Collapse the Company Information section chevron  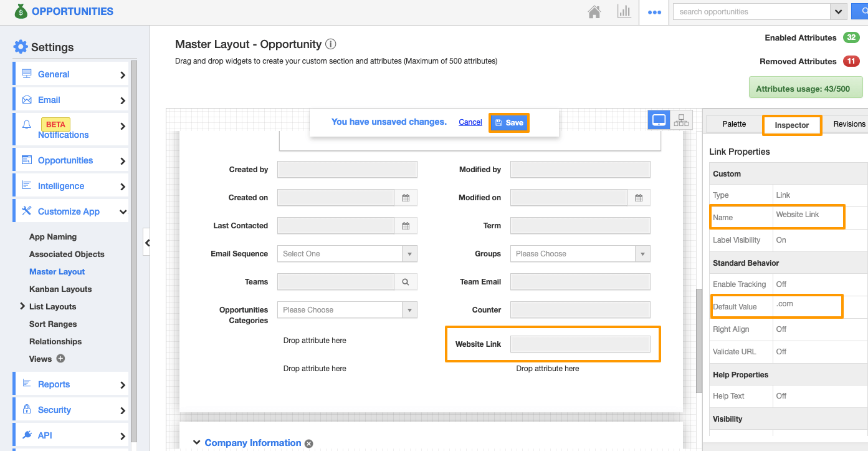(196, 443)
